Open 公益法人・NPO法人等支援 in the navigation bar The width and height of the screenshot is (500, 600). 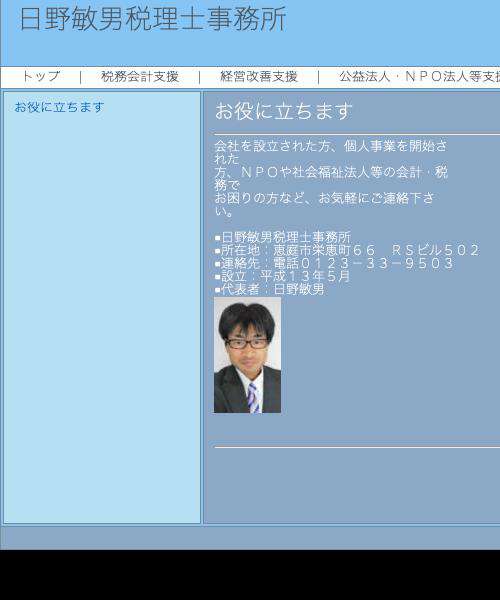click(419, 77)
